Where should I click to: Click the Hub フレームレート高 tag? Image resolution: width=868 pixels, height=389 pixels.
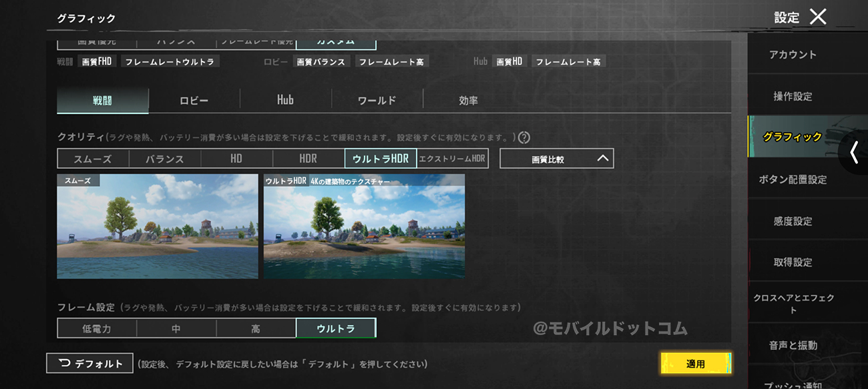pyautogui.click(x=568, y=61)
